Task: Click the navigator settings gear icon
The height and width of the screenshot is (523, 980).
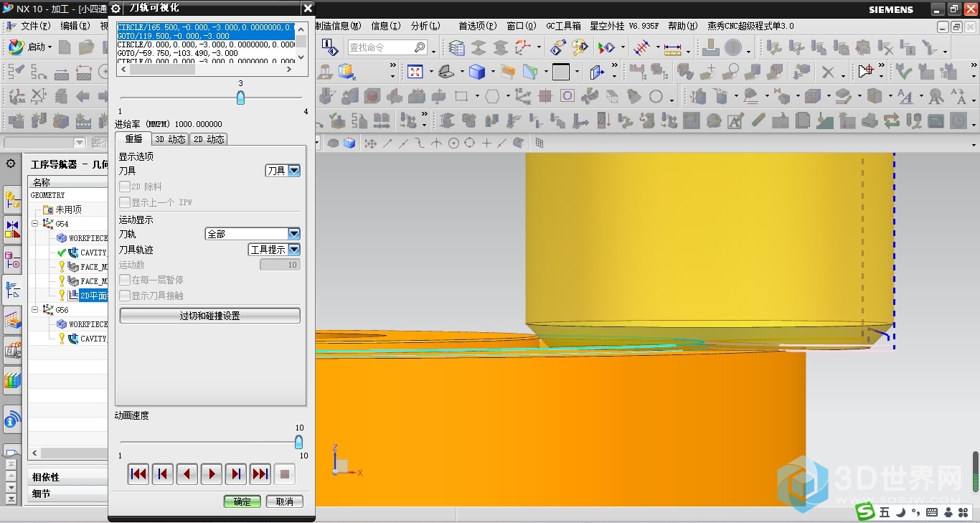Action: 11,164
